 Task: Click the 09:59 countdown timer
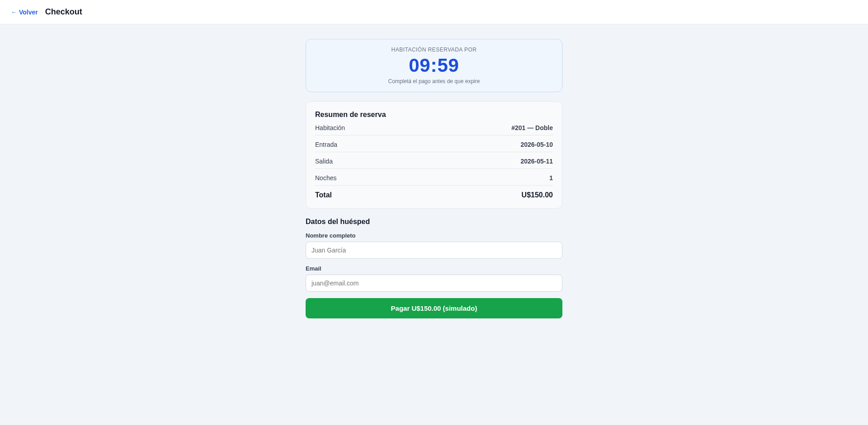coord(434,65)
